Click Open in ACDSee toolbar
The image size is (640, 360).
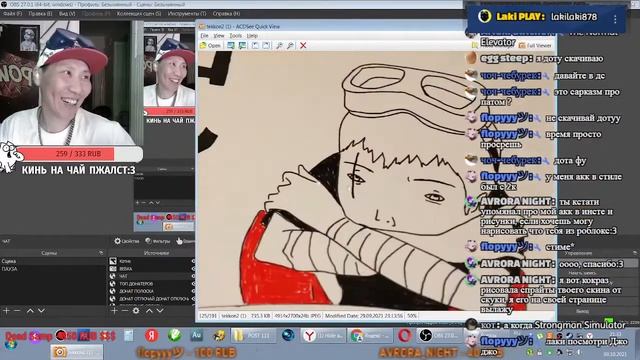[210, 45]
